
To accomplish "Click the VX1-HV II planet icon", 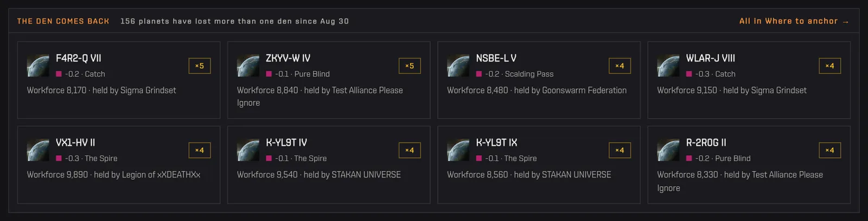I will (x=38, y=150).
